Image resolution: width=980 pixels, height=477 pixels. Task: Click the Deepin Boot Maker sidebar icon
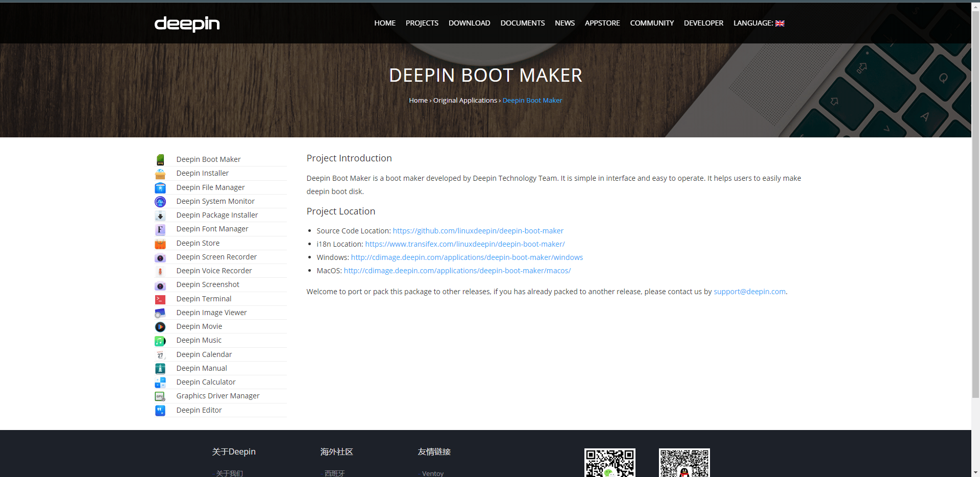click(x=160, y=160)
